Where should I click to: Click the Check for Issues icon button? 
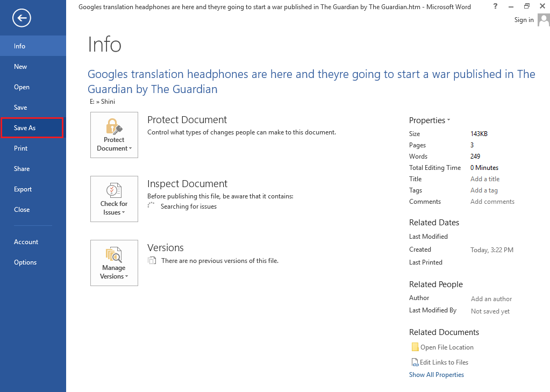coord(114,199)
